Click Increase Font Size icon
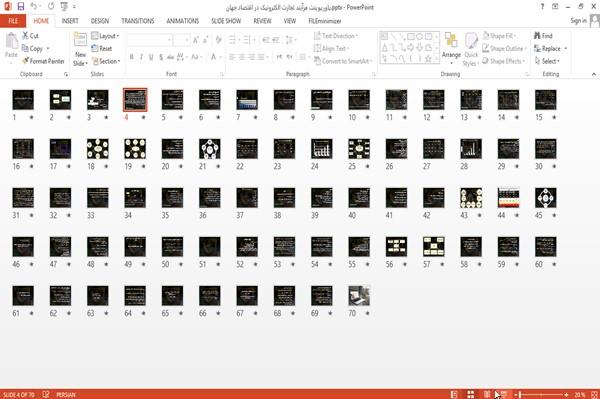 196,40
